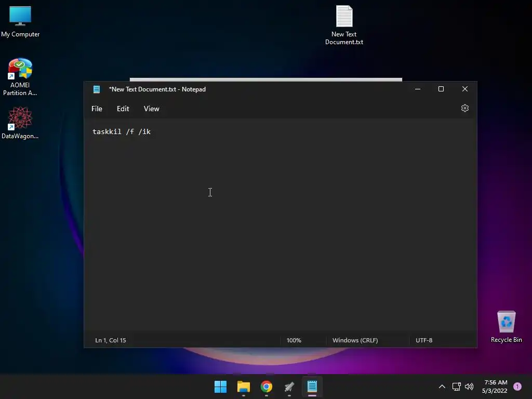Click the Notepad taskbar icon
532x399 pixels.
pyautogui.click(x=312, y=387)
